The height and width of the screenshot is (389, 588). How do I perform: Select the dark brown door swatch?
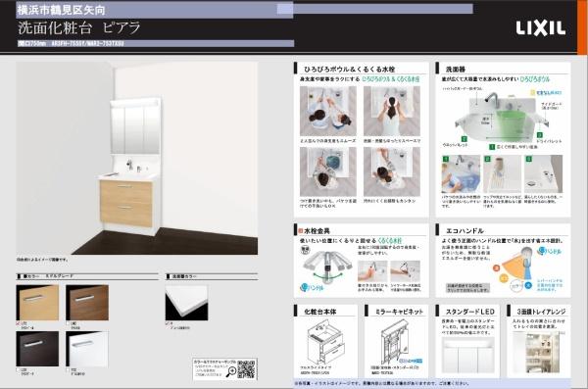[x=37, y=349]
